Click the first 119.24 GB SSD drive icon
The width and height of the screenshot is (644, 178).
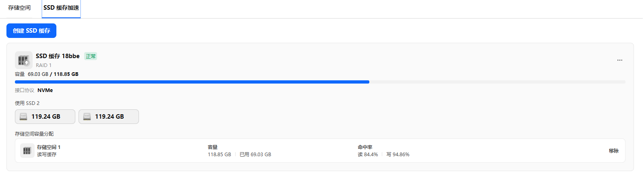click(x=23, y=117)
